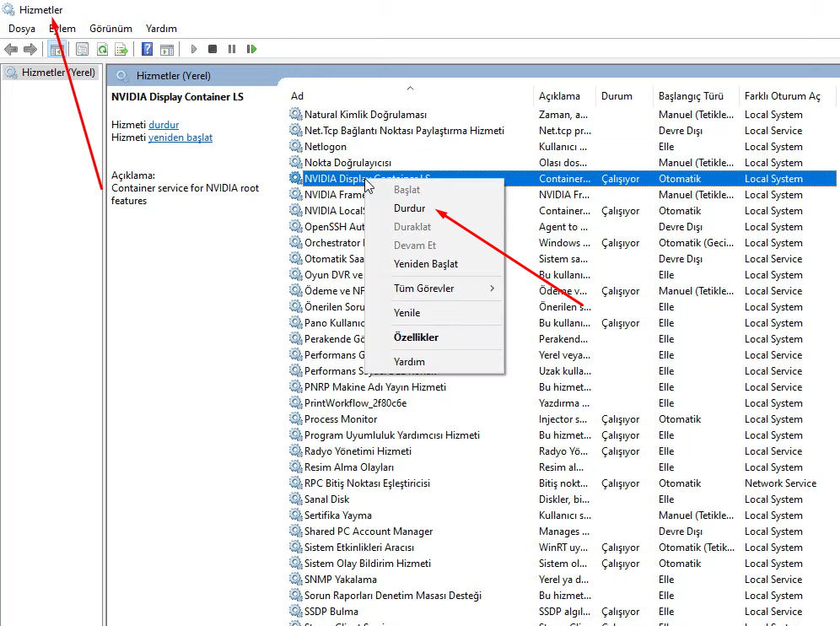Click gear icon beside Process Monitor
Viewport: 840px width, 626px height.
(296, 418)
